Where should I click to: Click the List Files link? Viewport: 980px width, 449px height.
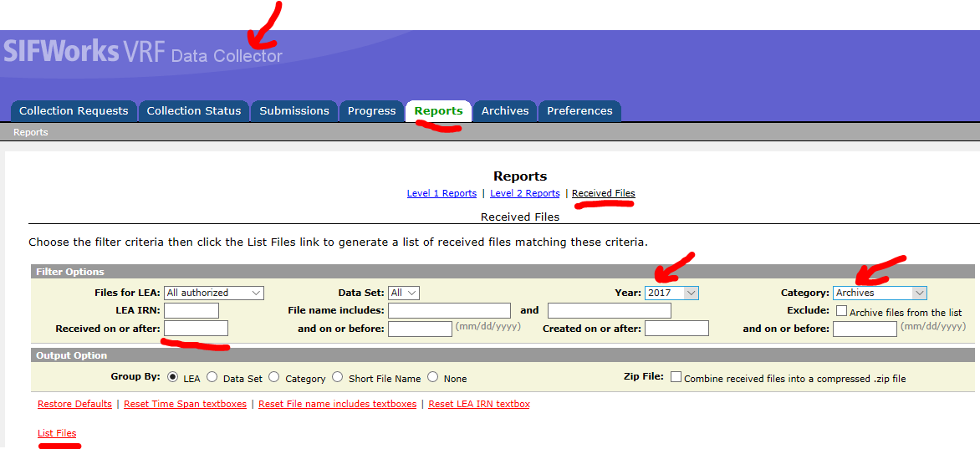click(57, 433)
